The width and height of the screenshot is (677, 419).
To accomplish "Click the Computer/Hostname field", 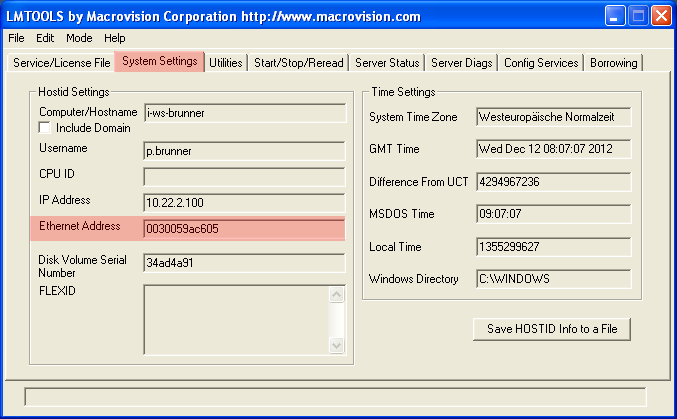I will [245, 113].
